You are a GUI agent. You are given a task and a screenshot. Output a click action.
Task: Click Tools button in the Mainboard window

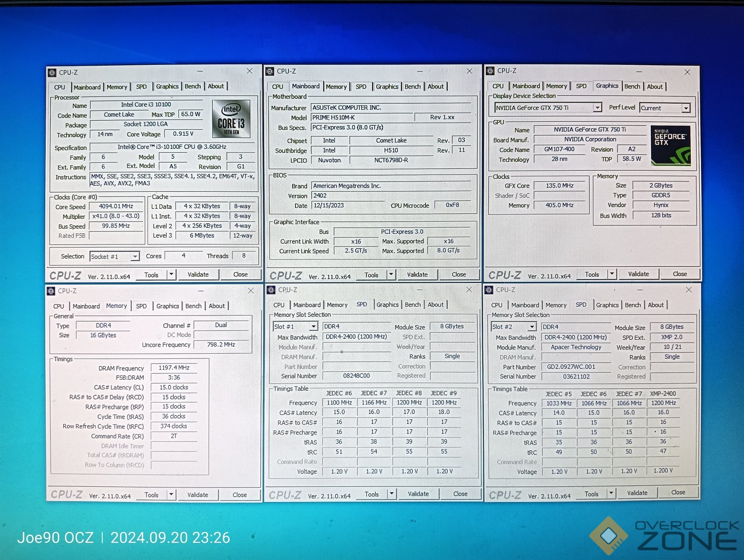tap(372, 275)
